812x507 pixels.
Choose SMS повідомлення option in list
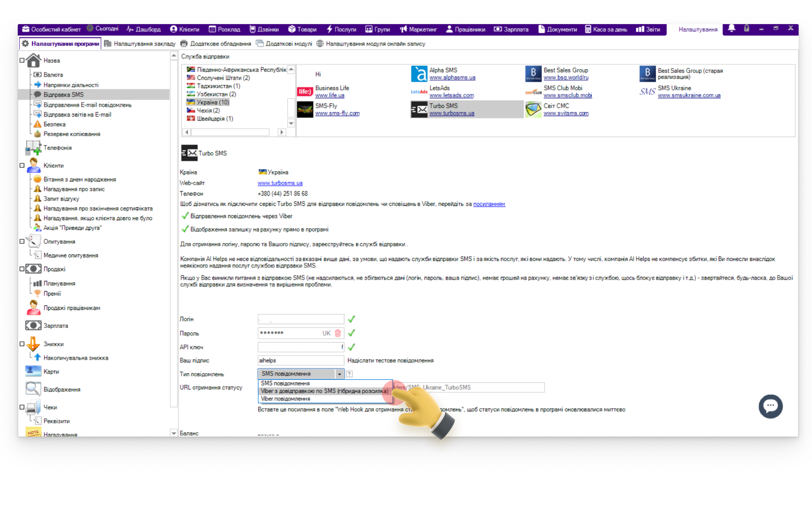(x=324, y=383)
